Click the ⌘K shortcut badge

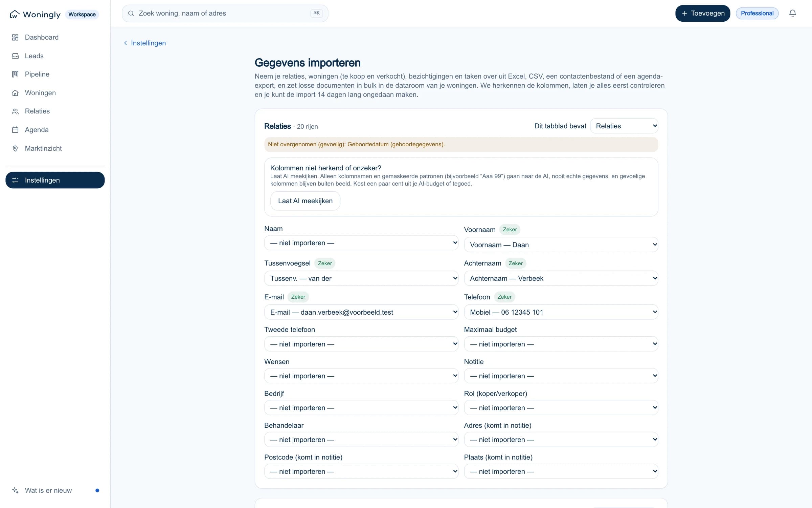click(x=316, y=13)
